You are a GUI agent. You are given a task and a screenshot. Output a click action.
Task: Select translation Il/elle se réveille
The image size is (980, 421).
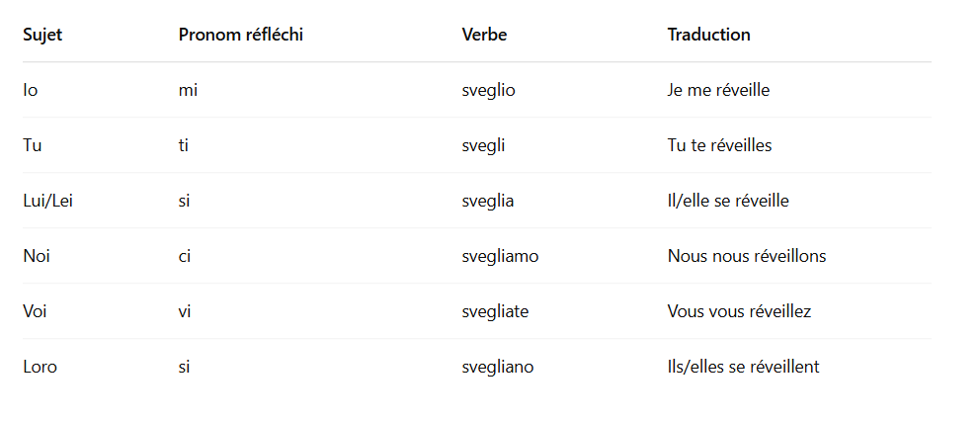coord(728,201)
